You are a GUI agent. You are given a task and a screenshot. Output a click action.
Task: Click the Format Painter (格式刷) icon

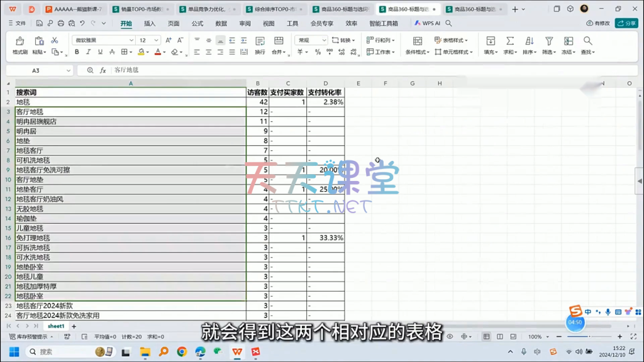click(x=19, y=41)
